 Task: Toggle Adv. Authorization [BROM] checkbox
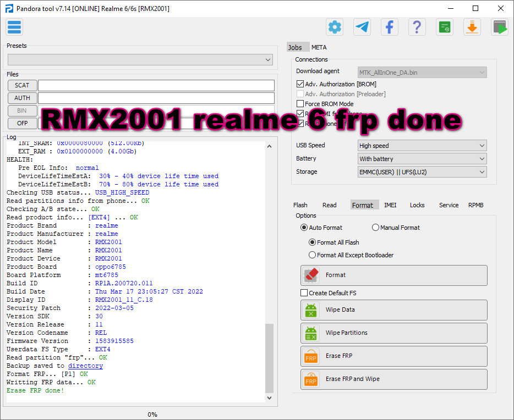300,84
